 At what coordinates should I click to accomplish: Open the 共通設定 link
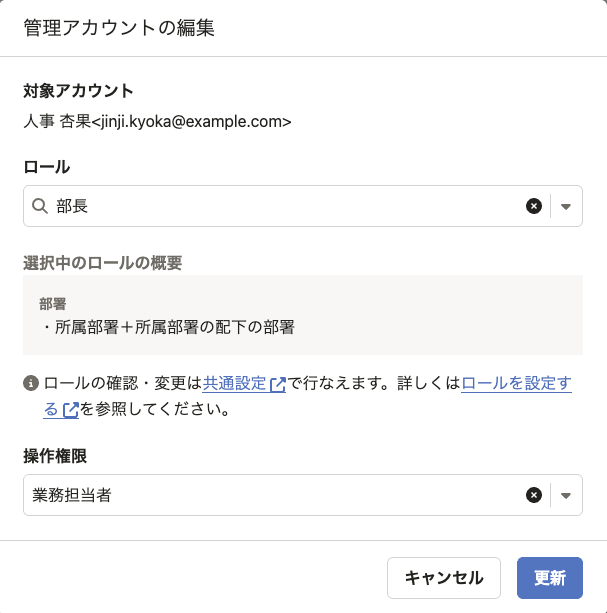coord(235,383)
